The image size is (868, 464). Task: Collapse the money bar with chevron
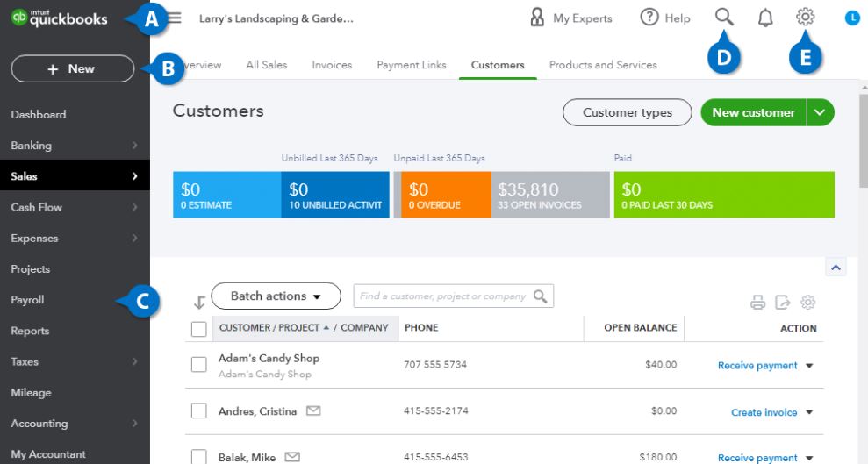click(836, 268)
